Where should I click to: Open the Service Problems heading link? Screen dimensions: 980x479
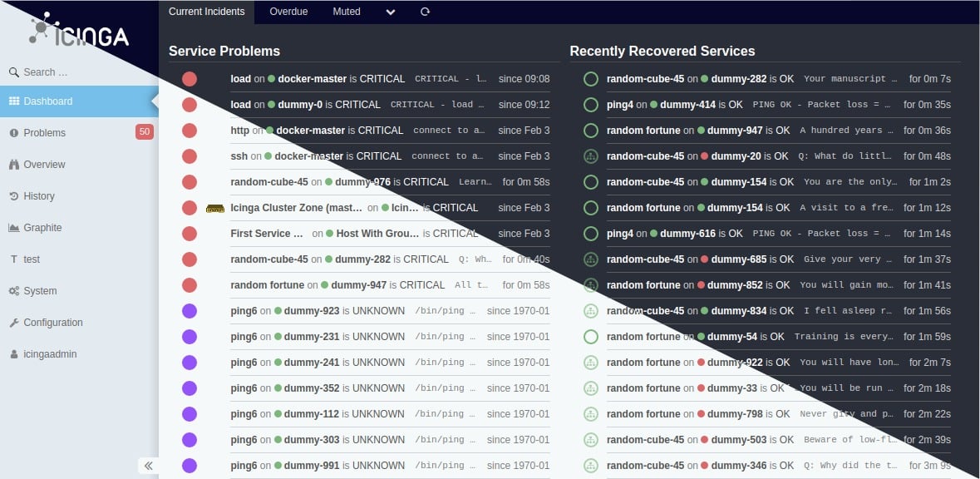point(224,52)
